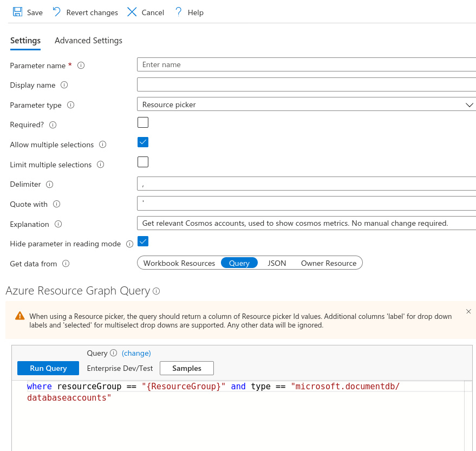The image size is (476, 451).
Task: Click the Parameter name input field
Action: pos(307,65)
